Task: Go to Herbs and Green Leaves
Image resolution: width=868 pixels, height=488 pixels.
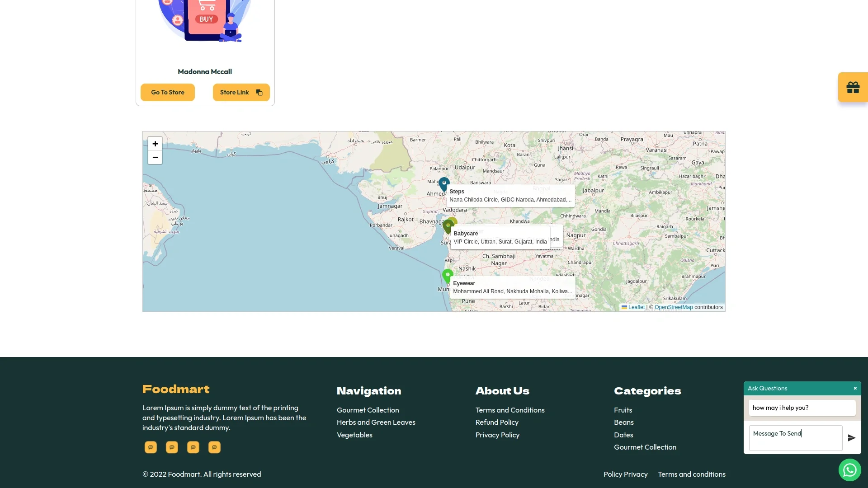Action: point(376,422)
